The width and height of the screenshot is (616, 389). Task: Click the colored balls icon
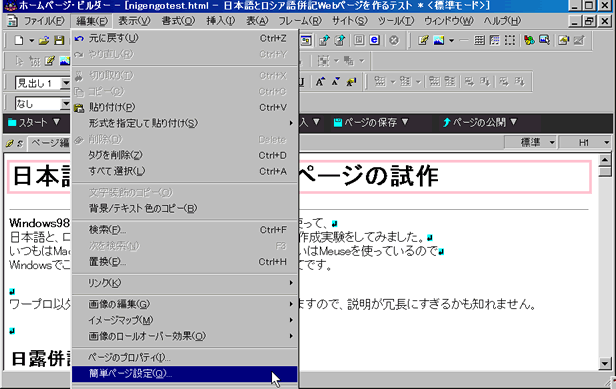pos(529,40)
